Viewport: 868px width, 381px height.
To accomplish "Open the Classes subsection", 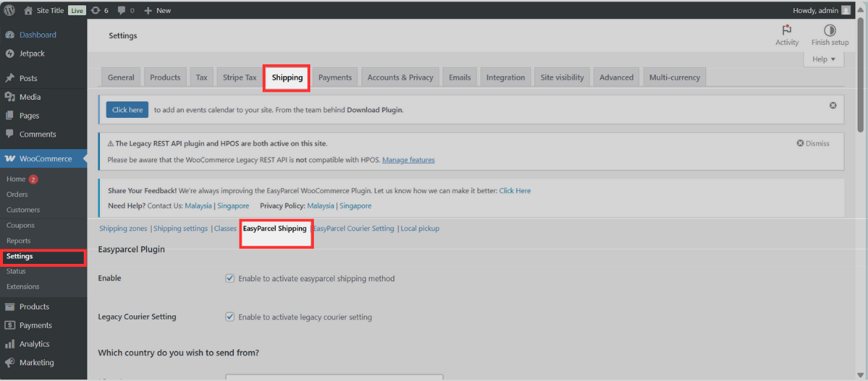I will coord(225,228).
